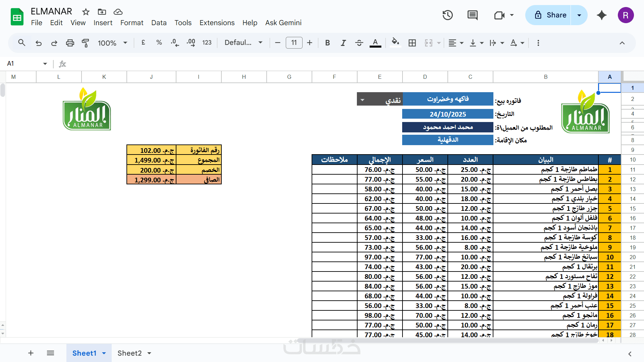This screenshot has width=644, height=362.
Task: Open the Format menu
Action: (x=131, y=23)
